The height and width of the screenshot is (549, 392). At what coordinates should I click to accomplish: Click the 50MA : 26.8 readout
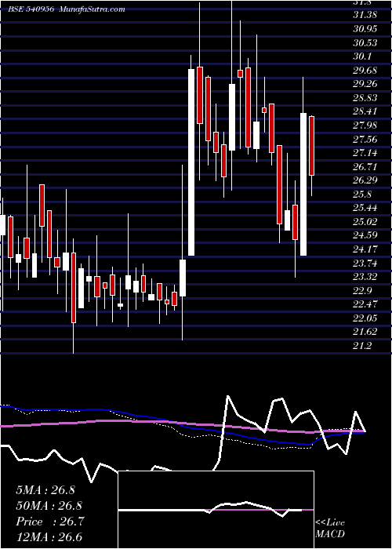click(49, 506)
